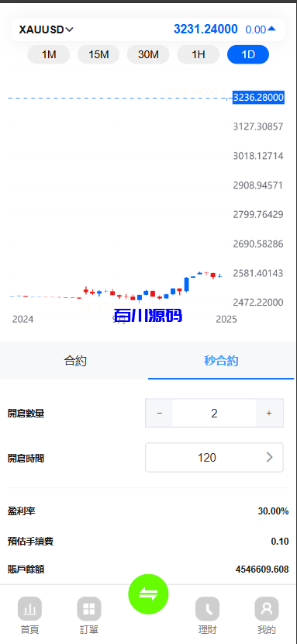The image size is (297, 644).
Task: Switch to the 秒合約 tab
Action: tap(221, 361)
